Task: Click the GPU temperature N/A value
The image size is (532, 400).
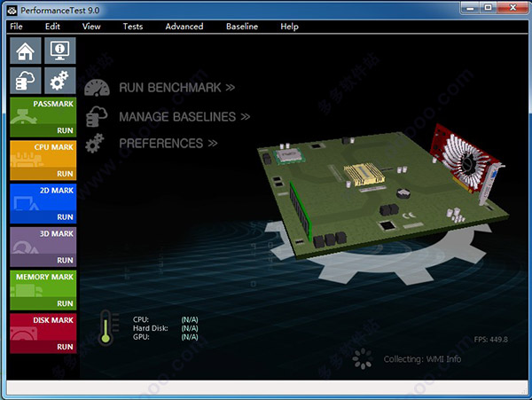Action: click(190, 337)
